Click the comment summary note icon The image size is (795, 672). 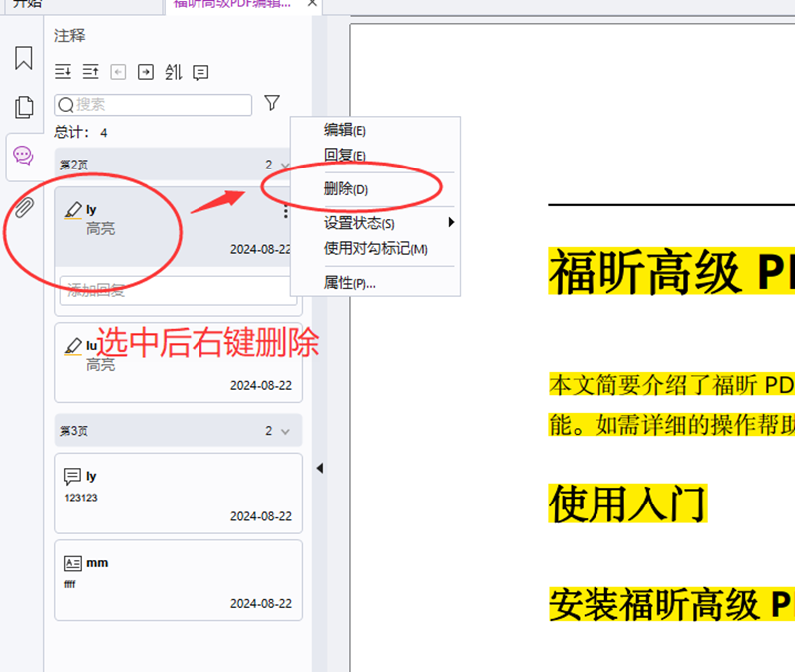click(200, 73)
